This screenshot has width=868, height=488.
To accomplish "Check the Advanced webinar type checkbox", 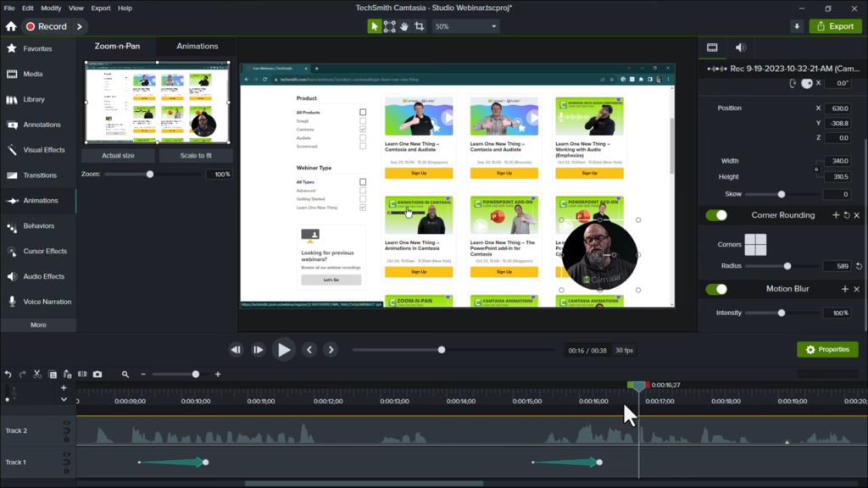I will pos(363,191).
